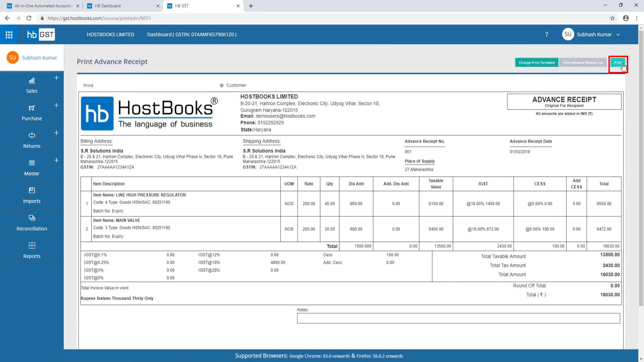Viewport: 644px width, 362px height.
Task: Click the page vertical scrollbar
Action: tap(641, 168)
